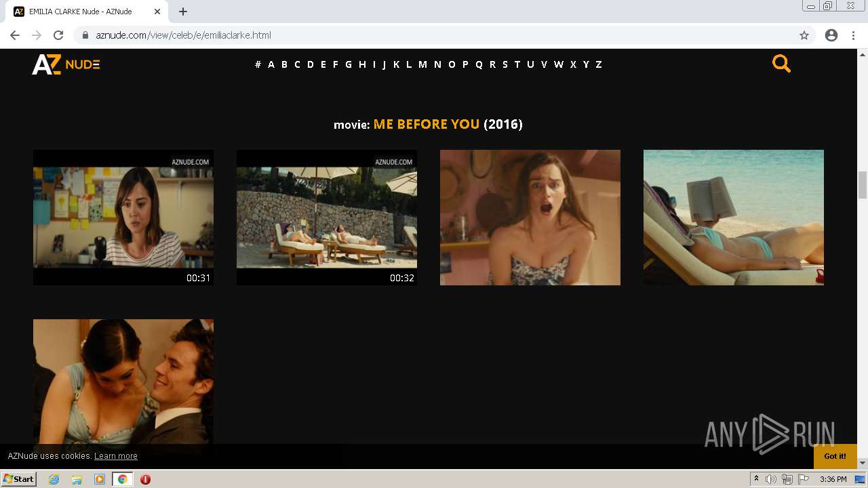
Task: Select letter M in the index
Action: [x=422, y=64]
